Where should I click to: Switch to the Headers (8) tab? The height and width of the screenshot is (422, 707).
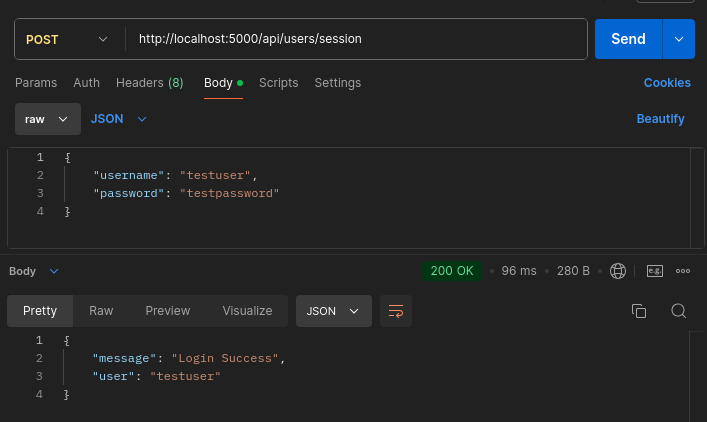coord(150,83)
